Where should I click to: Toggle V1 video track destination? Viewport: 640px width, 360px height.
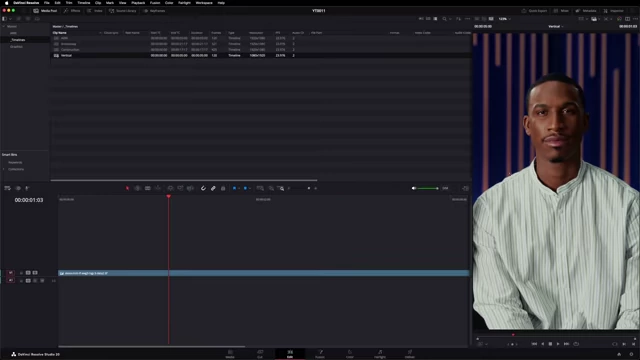pyautogui.click(x=11, y=273)
